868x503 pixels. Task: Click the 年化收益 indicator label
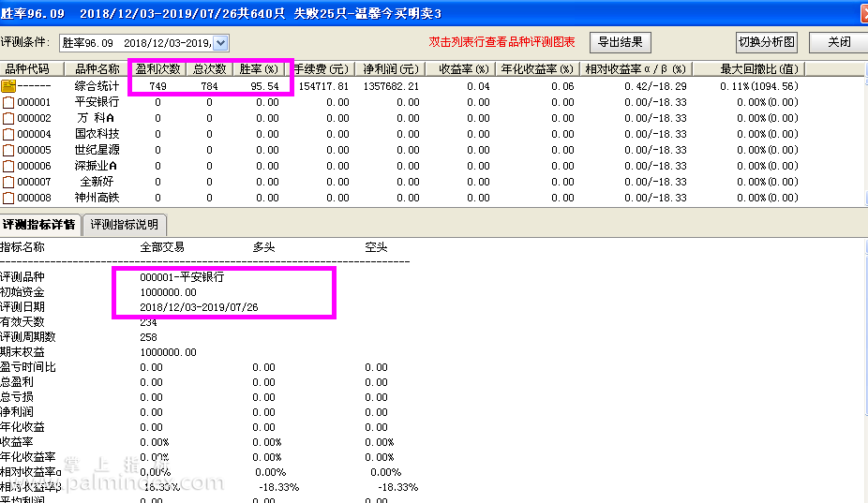click(22, 427)
